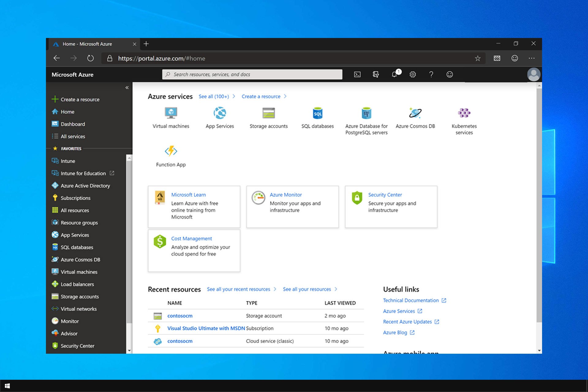Open the Azure Monitor card
588x392 pixels.
pos(292,207)
